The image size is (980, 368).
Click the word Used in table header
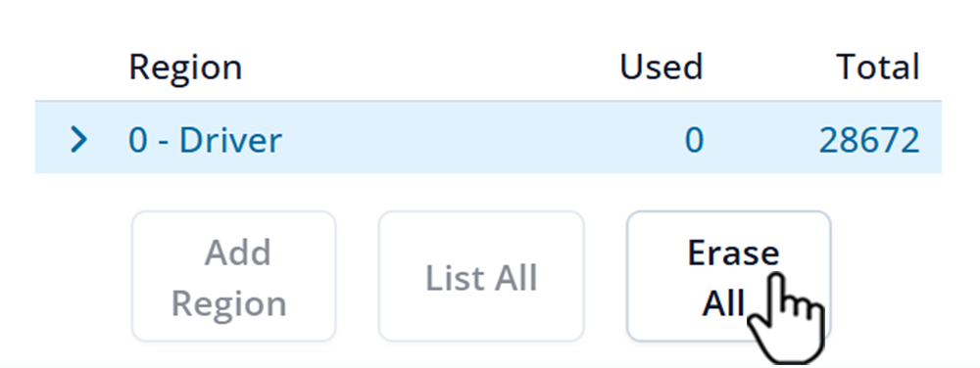click(661, 67)
